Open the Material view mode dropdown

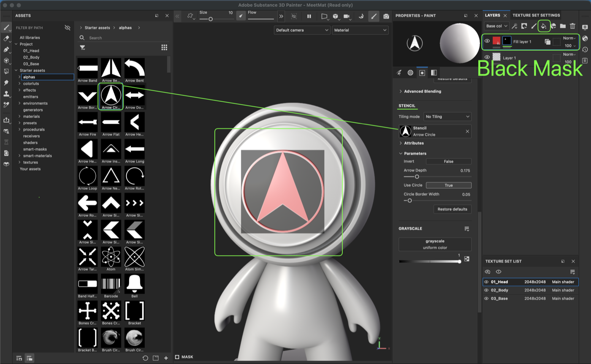tap(360, 30)
